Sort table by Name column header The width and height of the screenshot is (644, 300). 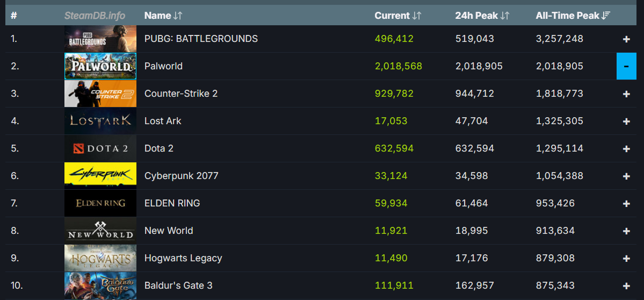click(163, 16)
